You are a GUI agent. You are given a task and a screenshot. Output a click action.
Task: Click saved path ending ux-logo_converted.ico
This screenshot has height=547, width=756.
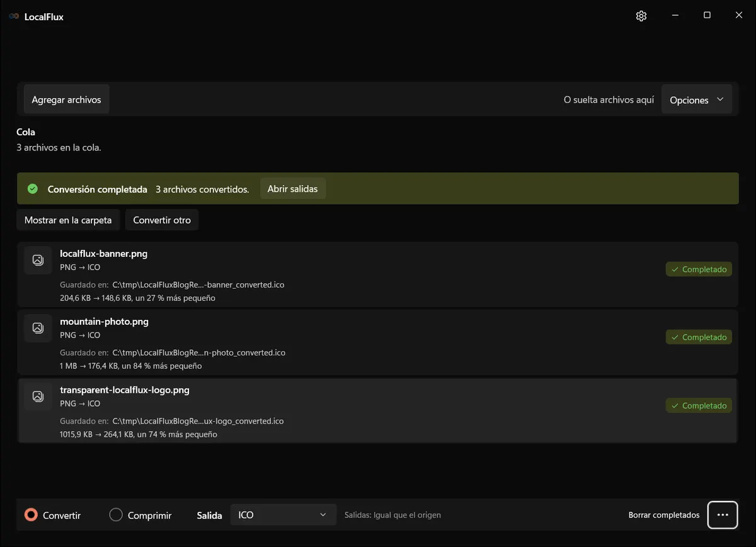(198, 420)
